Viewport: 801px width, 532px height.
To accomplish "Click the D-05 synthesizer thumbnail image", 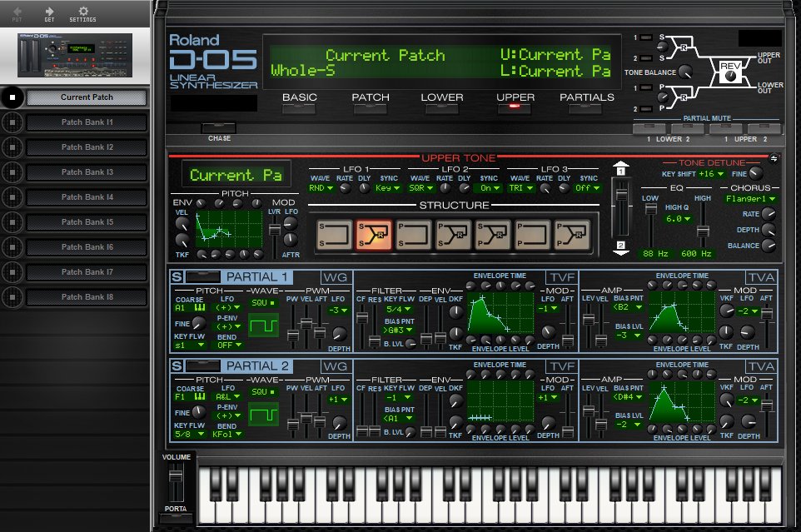I will coord(75,55).
